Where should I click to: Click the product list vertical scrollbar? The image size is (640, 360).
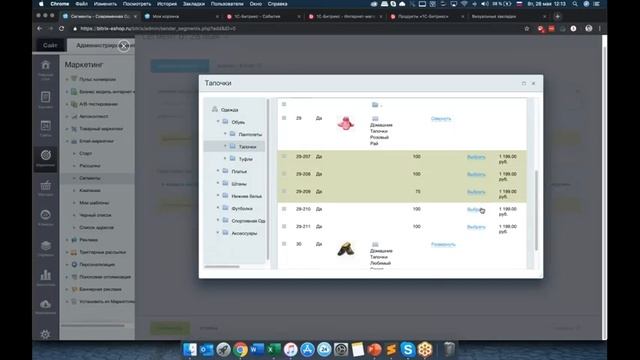point(536,210)
